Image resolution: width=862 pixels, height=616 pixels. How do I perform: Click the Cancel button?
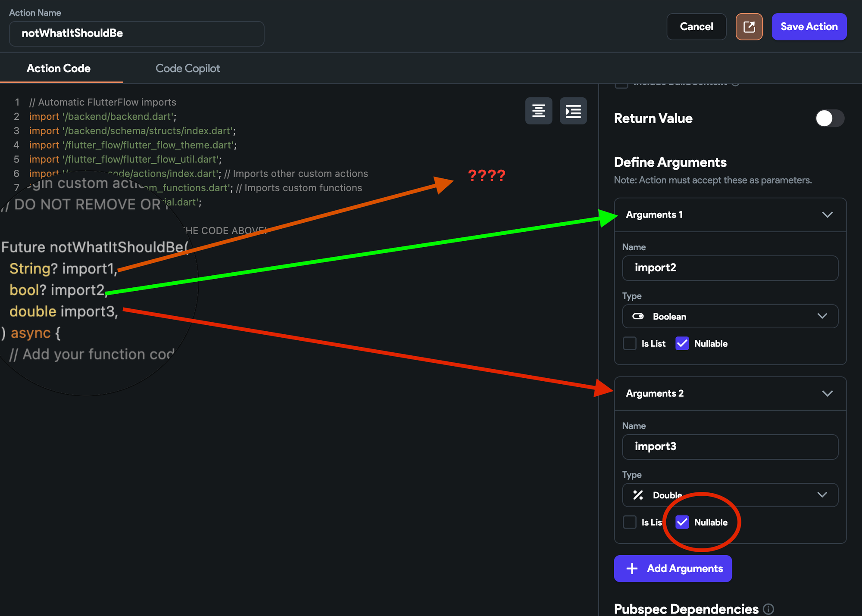click(x=696, y=27)
